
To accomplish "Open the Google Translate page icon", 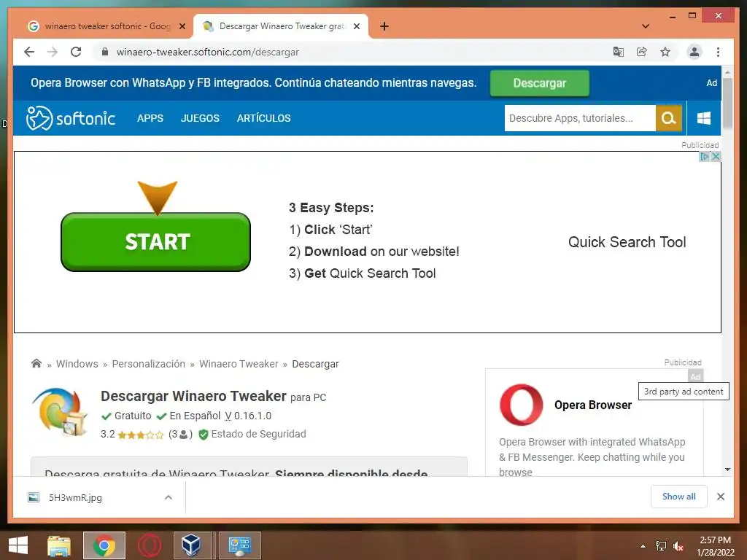I will pos(619,52).
